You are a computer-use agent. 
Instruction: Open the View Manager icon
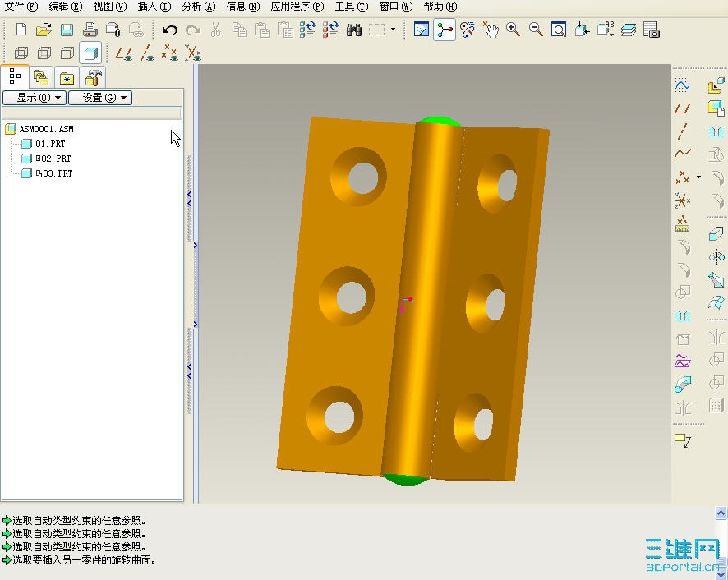pos(652,30)
